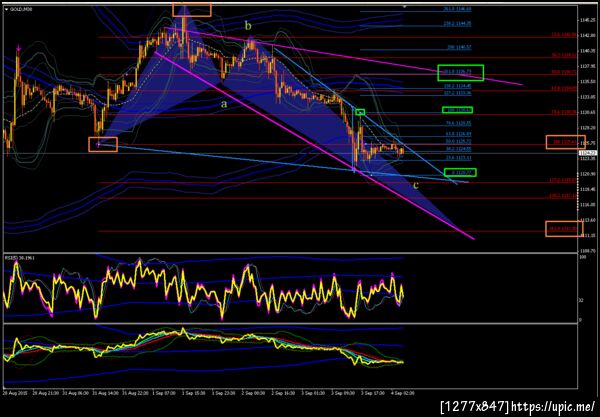Click the 28 Aug 2015 time label
Image resolution: width=600 pixels, height=417 pixels.
tap(14, 393)
